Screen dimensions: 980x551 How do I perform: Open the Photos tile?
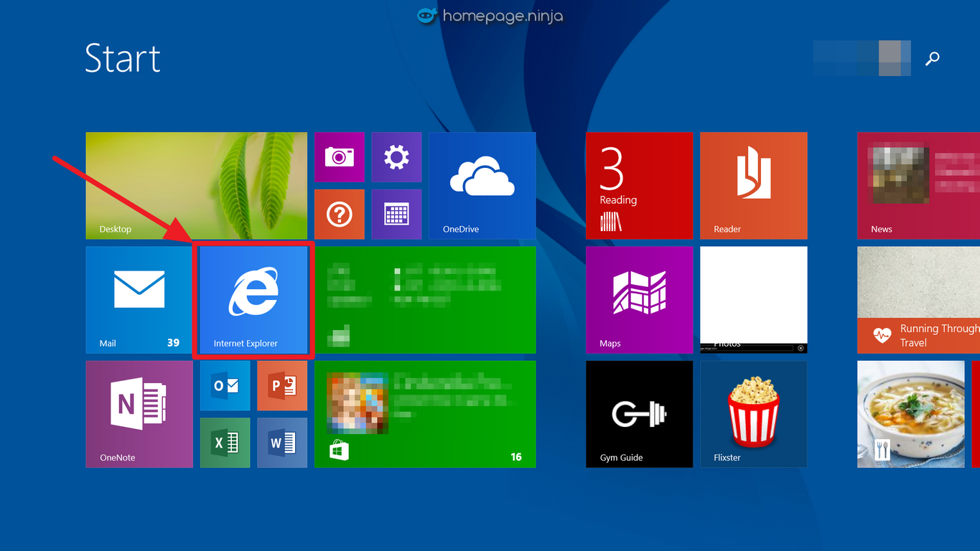754,300
